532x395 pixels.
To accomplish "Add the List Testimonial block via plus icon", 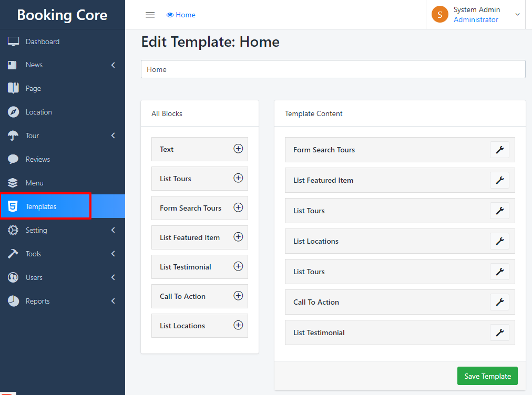I will tap(238, 266).
